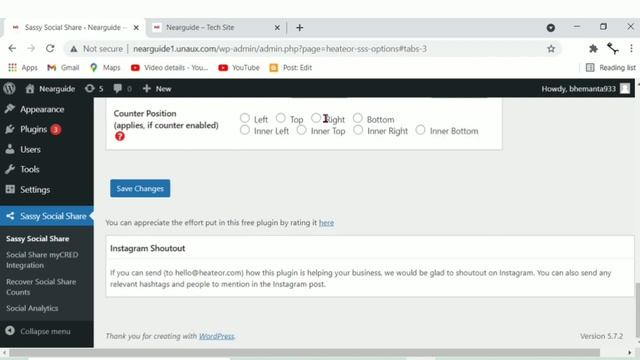
Task: Open highlighted Sassy Social Share menu item
Action: [x=47, y=216]
